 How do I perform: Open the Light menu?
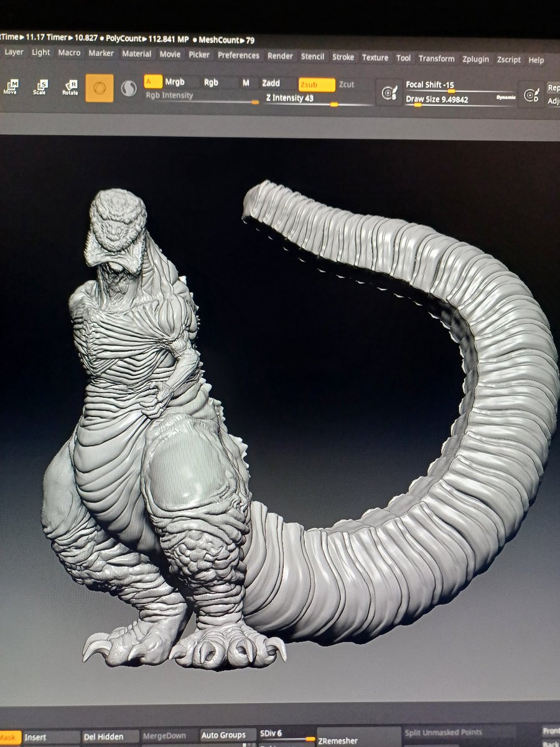[41, 53]
